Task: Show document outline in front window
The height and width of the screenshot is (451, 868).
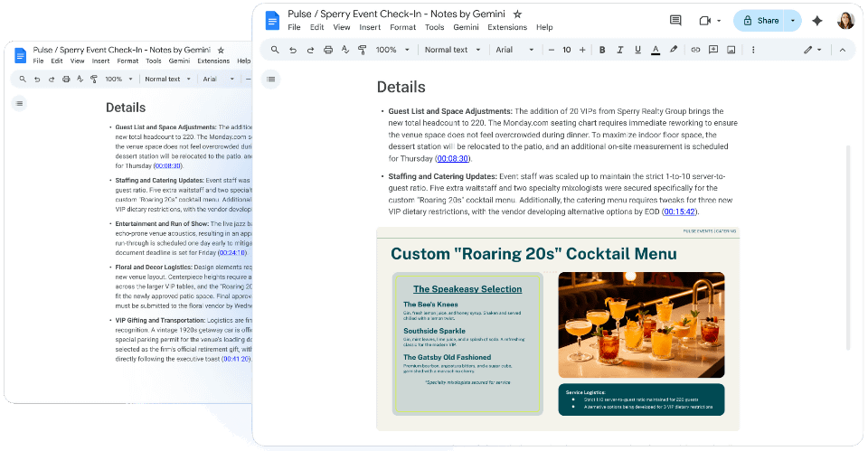Action: pyautogui.click(x=270, y=80)
